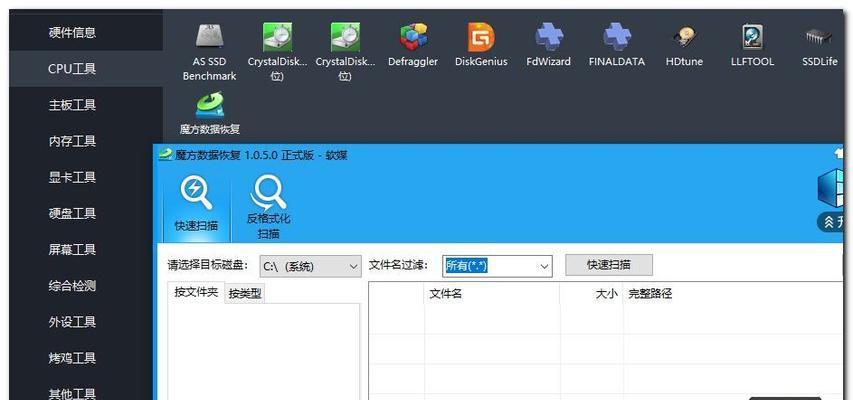Go to 外设工具 category
Image resolution: width=853 pixels, height=400 pixels.
pos(72,322)
